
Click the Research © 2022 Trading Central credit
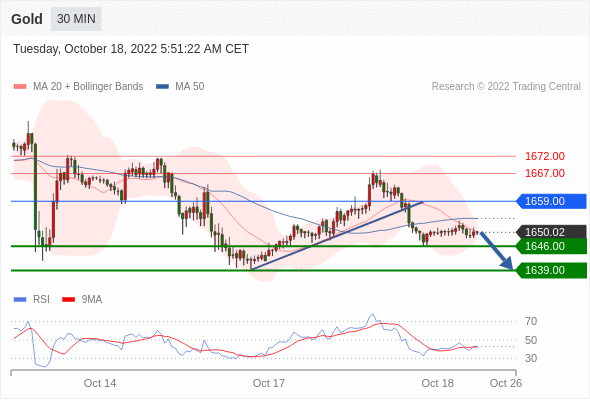click(506, 87)
